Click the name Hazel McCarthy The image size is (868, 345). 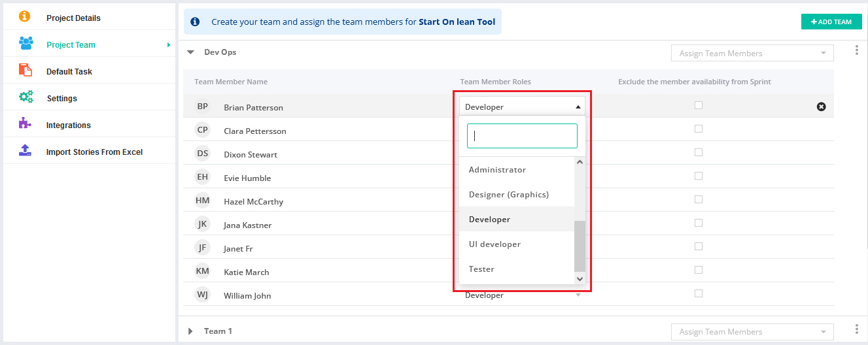pyautogui.click(x=254, y=201)
